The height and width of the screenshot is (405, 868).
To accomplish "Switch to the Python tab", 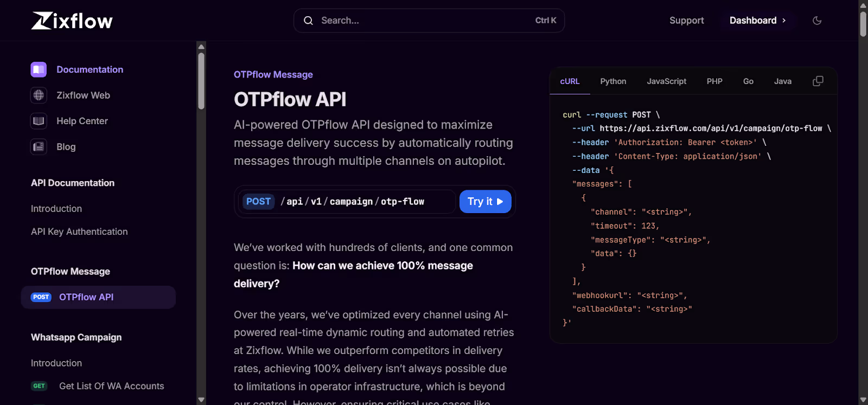I will pos(613,81).
